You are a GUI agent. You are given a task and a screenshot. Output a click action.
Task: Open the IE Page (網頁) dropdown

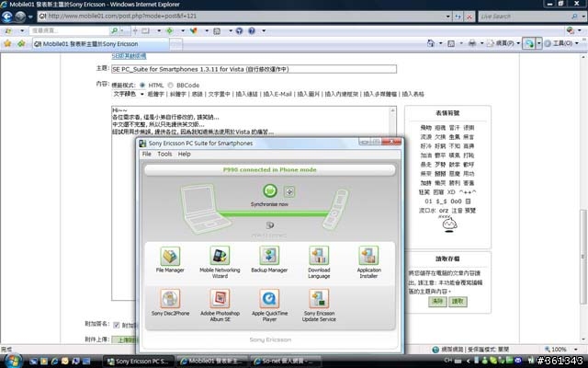coord(503,43)
